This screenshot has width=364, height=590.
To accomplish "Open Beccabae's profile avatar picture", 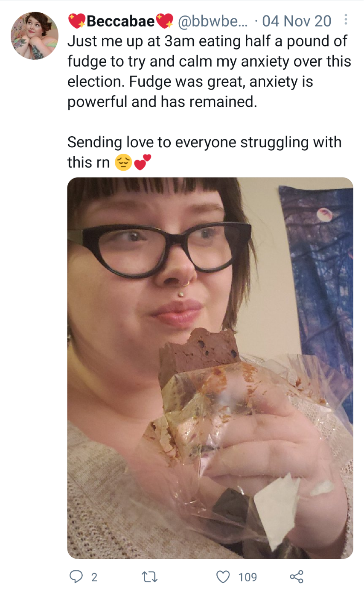I will click(35, 35).
